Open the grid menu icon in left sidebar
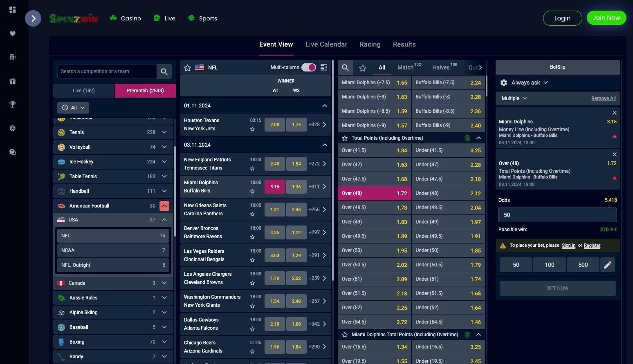 (x=13, y=10)
